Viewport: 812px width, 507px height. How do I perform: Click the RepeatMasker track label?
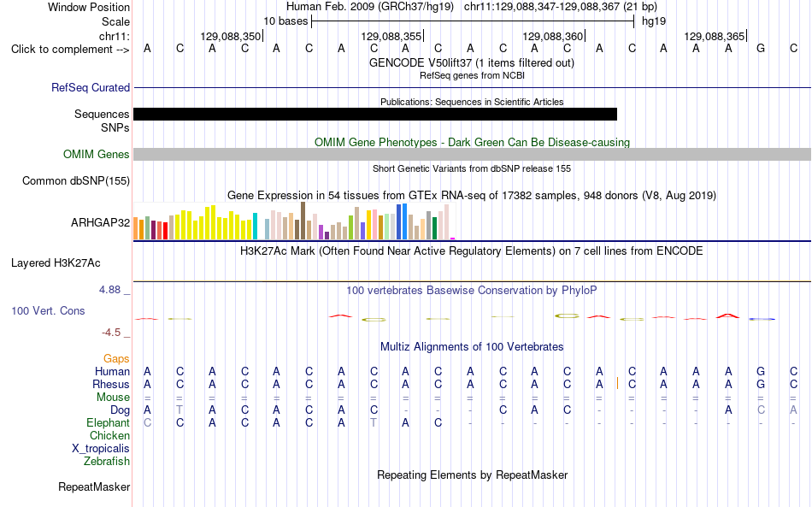(94, 486)
